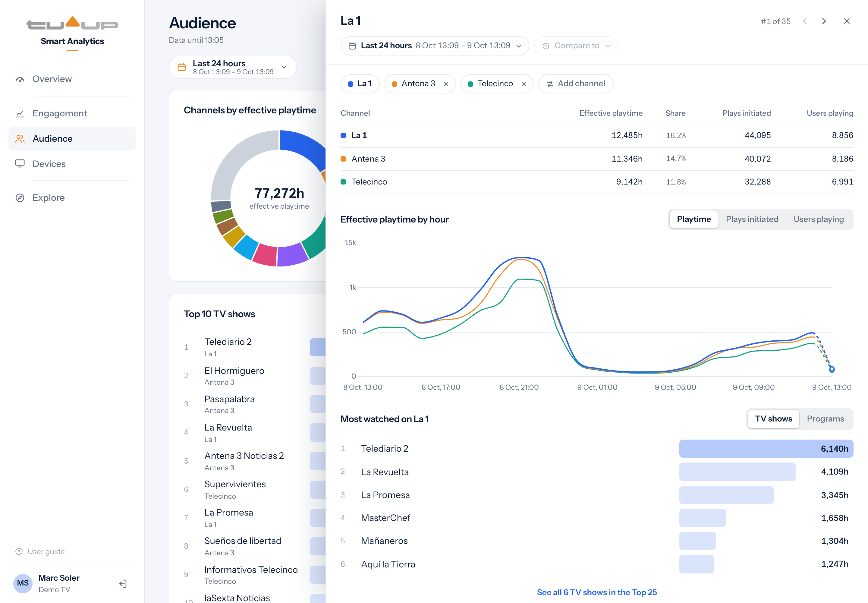The image size is (868, 603).
Task: Open the Compare to dropdown
Action: pyautogui.click(x=576, y=46)
